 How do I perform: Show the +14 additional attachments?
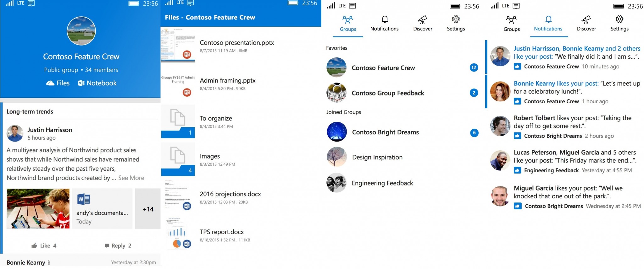(x=148, y=208)
